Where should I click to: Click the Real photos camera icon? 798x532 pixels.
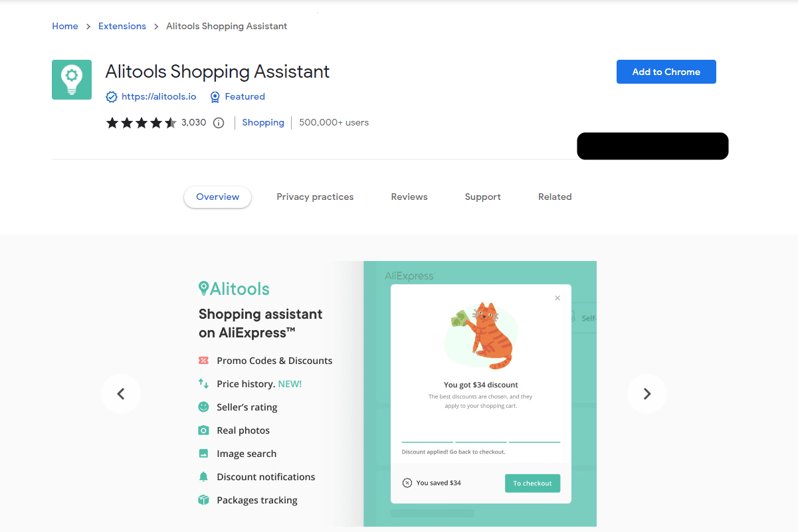(203, 430)
